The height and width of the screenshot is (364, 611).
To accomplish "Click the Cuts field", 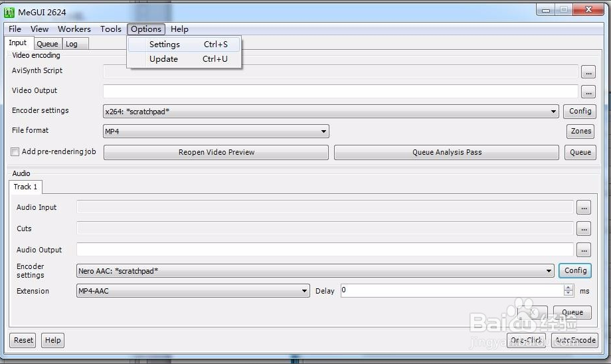I will 325,228.
